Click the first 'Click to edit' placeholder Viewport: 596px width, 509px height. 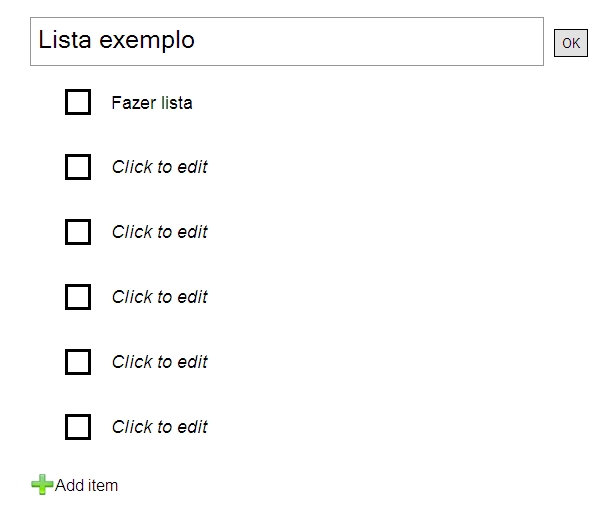pyautogui.click(x=160, y=167)
